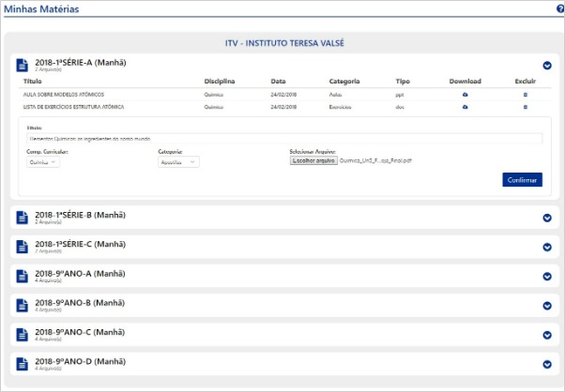
Task: Click the Data column header
Action: pos(278,82)
